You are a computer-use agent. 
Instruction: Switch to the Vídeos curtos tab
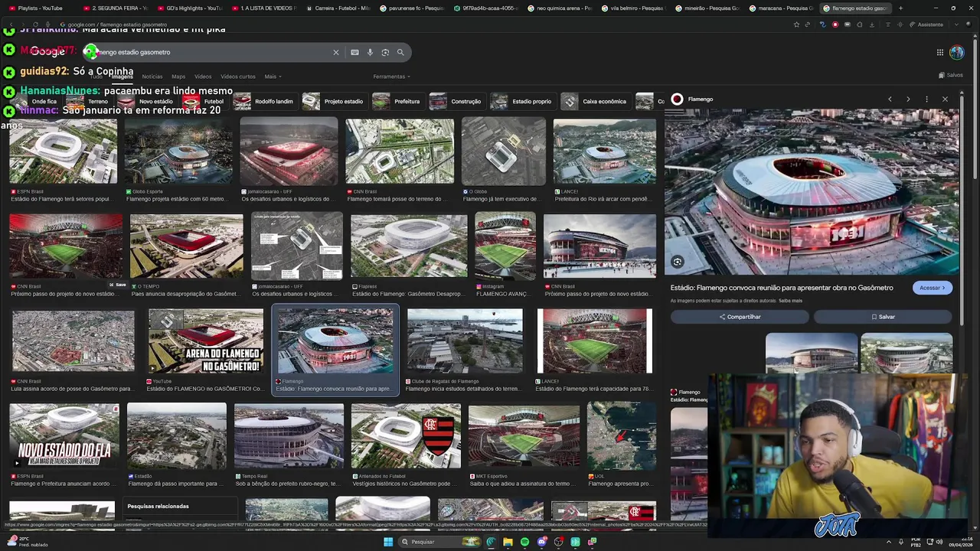tap(238, 77)
